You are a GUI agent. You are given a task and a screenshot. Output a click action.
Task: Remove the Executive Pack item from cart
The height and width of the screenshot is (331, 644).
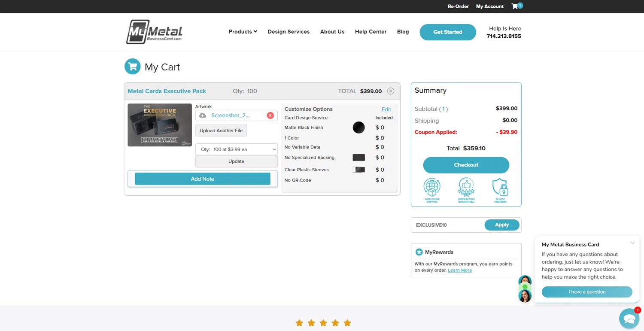[391, 91]
